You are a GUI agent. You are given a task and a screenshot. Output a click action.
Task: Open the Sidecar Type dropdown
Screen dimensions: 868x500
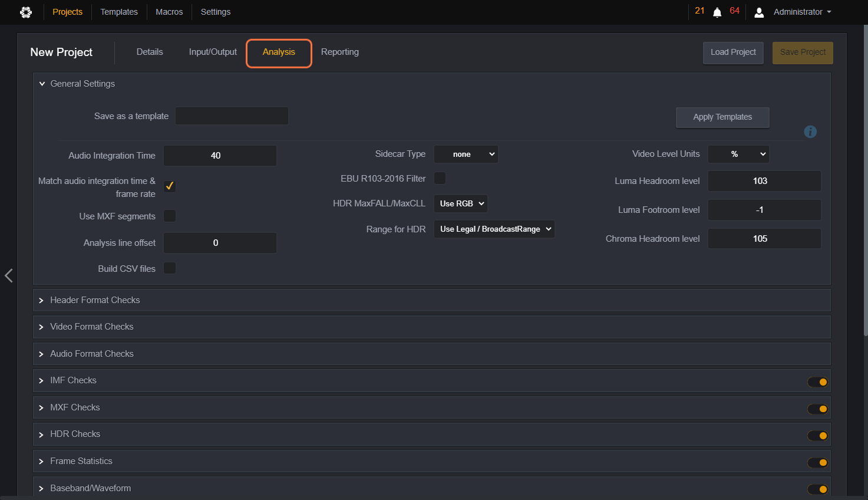coord(466,154)
